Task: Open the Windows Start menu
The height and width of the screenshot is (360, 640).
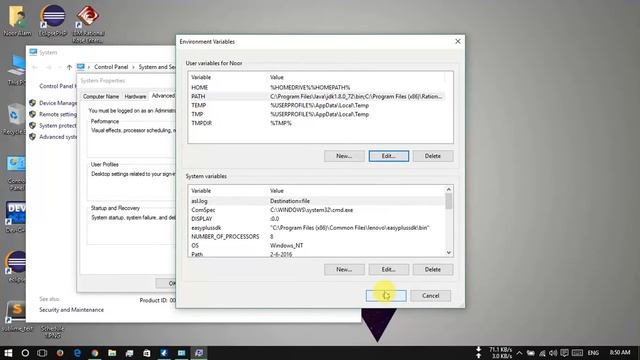Action: (8, 353)
